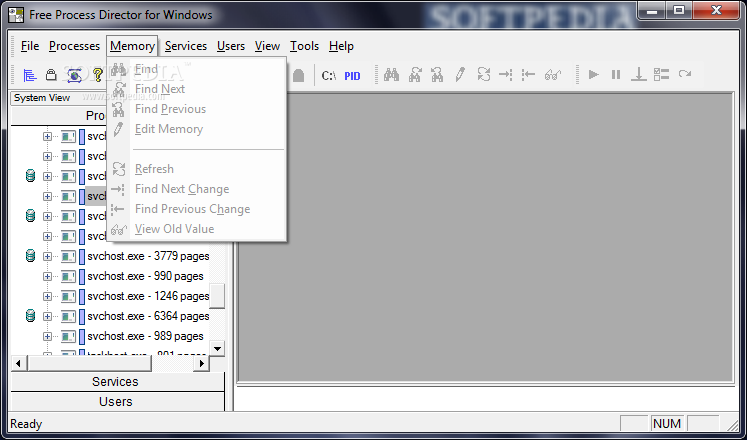Click the pause toolbar icon
The width and height of the screenshot is (747, 440).
tap(616, 75)
